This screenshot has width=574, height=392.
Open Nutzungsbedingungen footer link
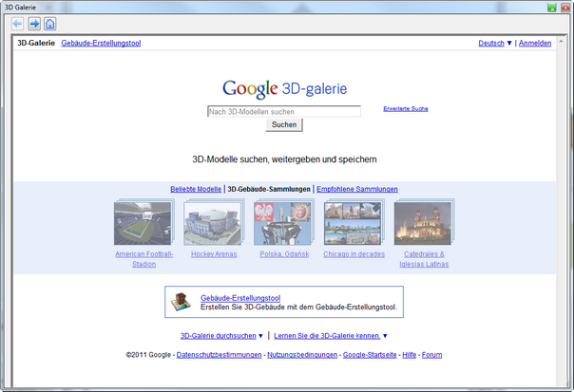tap(302, 355)
